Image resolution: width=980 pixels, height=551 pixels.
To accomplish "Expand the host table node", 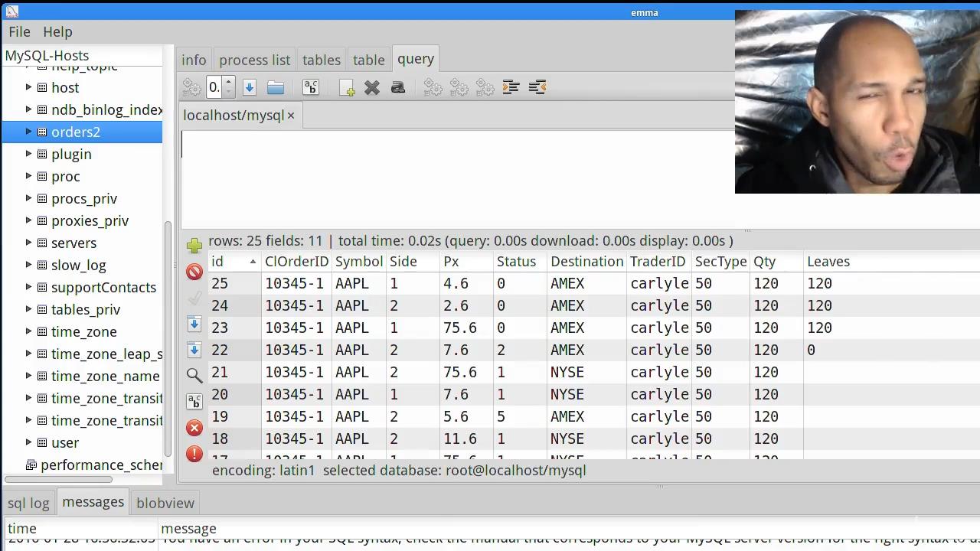I will click(x=28, y=87).
